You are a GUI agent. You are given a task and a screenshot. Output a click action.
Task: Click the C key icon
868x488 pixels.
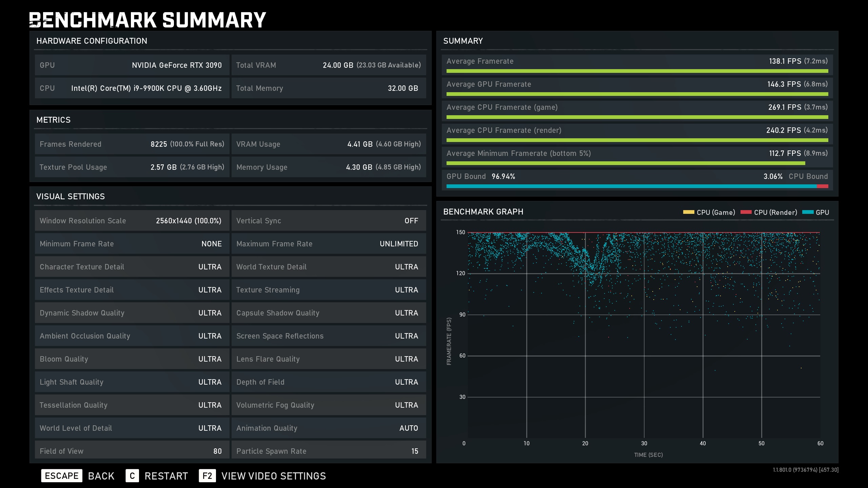point(132,476)
